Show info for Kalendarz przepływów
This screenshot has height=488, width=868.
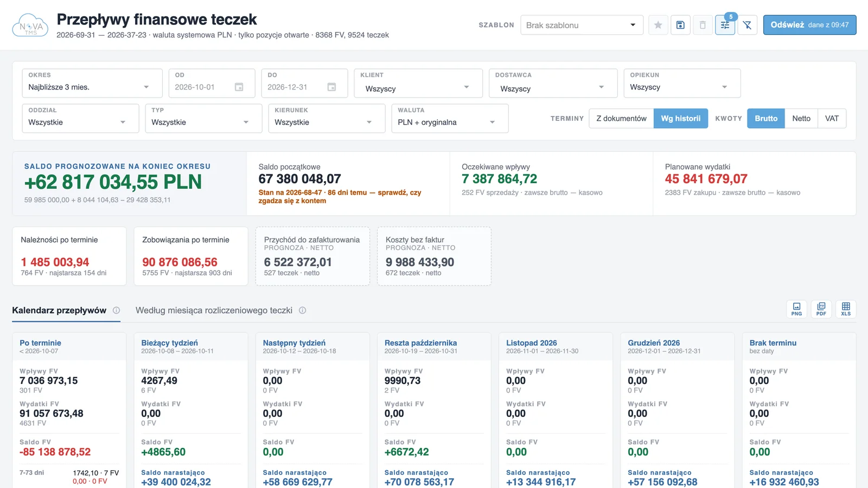coord(116,310)
